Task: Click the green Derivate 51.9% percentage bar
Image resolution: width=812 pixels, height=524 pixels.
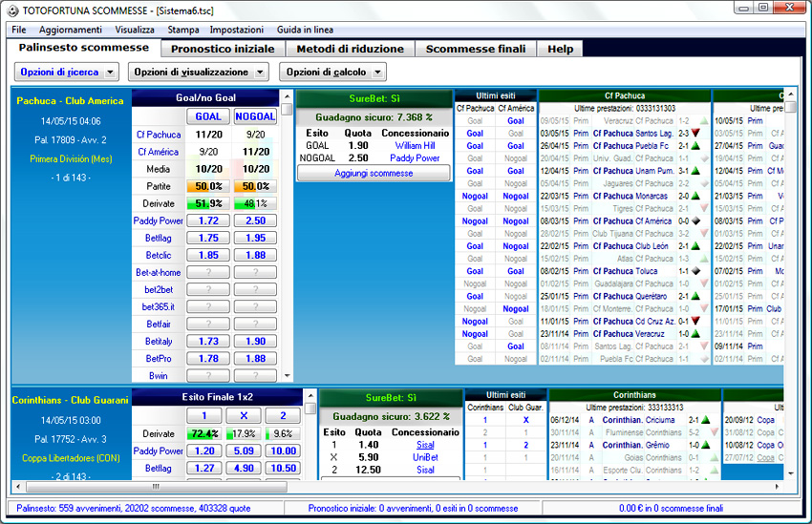Action: click(x=208, y=203)
